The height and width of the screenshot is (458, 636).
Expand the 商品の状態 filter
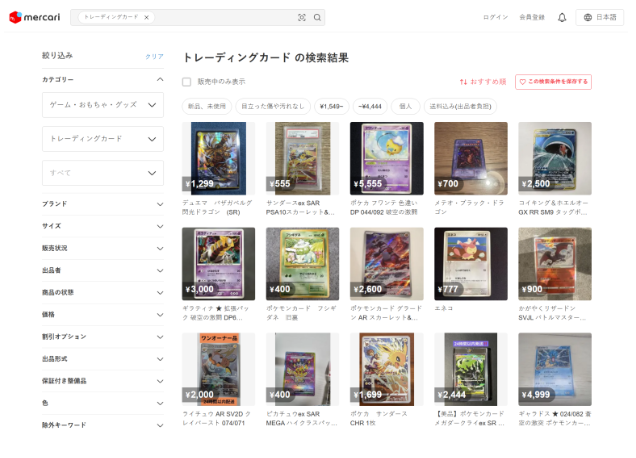(x=103, y=292)
